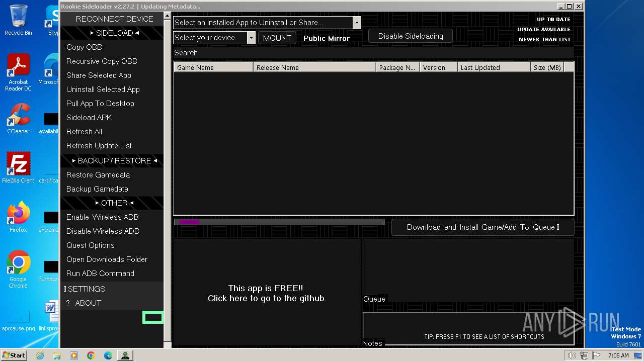
Task: Click Disable Sideloading button
Action: pos(411,36)
